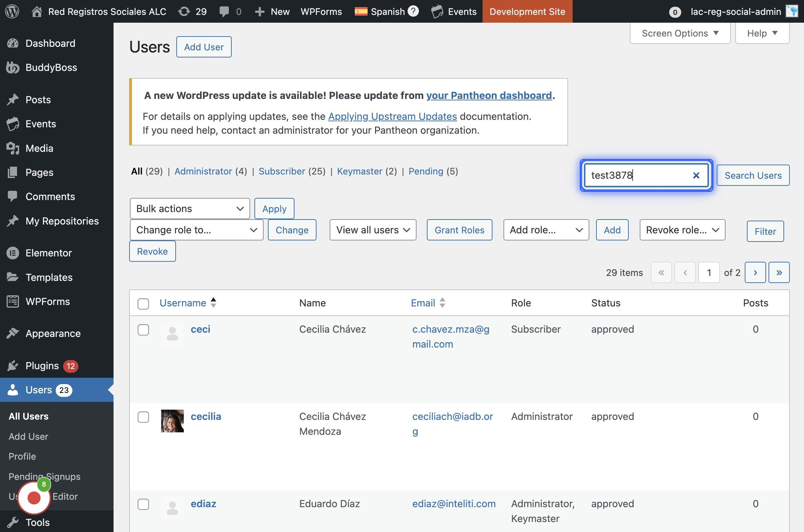The width and height of the screenshot is (804, 532).
Task: Filter the list by the Subscriber tab
Action: (282, 171)
